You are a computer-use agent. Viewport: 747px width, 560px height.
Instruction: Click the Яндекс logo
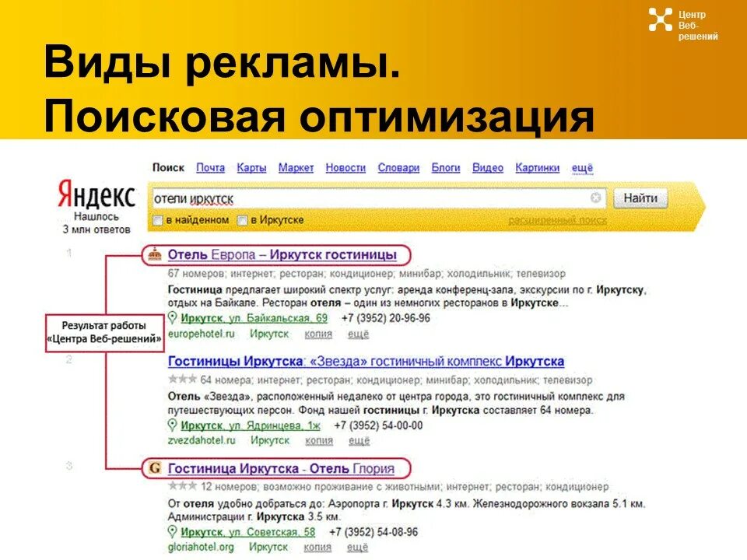pyautogui.click(x=96, y=194)
